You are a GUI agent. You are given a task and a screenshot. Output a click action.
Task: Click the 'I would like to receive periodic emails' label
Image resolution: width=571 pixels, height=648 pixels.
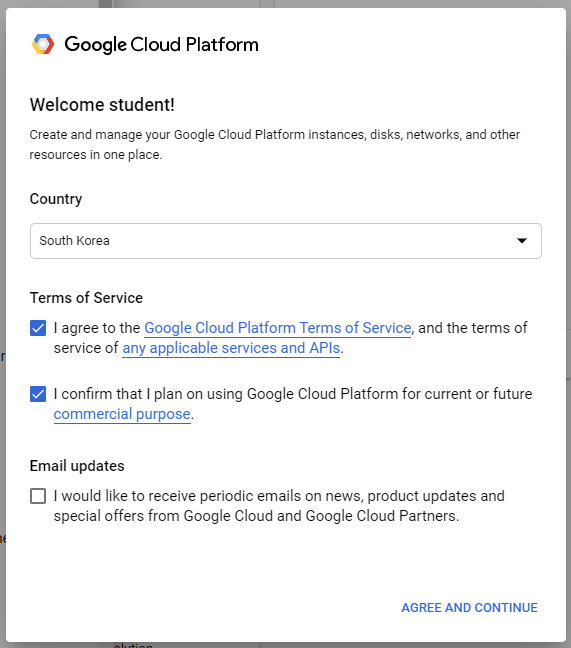[279, 506]
